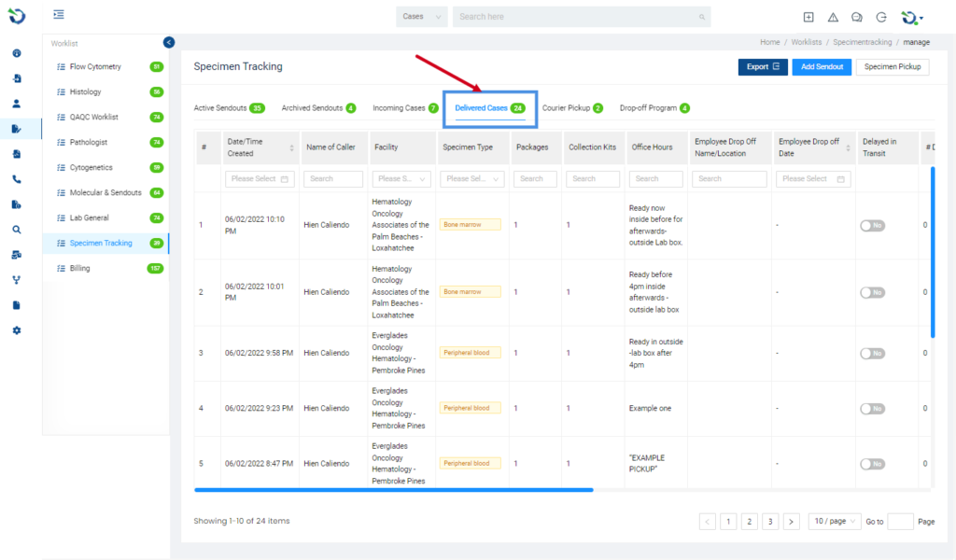Open the phone icon in left sidebar
The height and width of the screenshot is (560, 956).
coord(17,179)
